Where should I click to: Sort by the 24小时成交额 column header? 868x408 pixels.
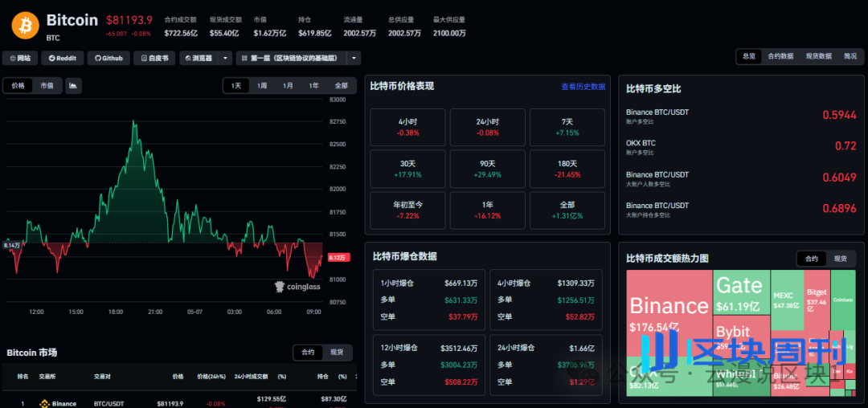(x=251, y=377)
